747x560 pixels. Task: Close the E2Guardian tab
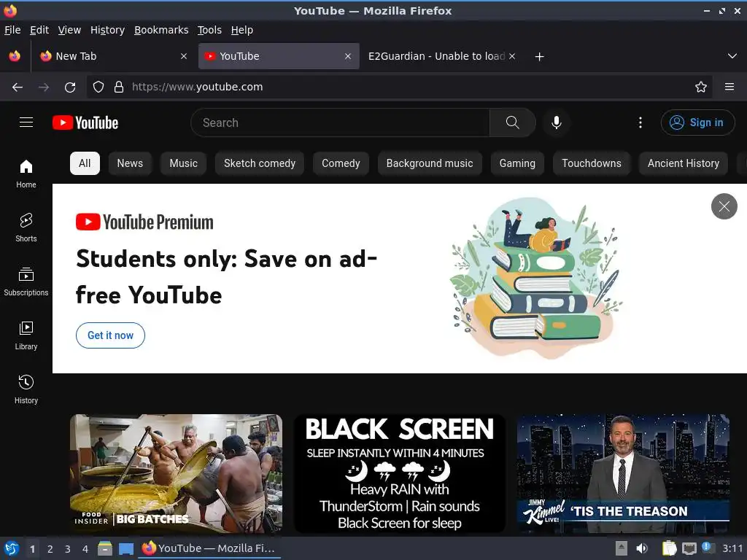click(512, 56)
